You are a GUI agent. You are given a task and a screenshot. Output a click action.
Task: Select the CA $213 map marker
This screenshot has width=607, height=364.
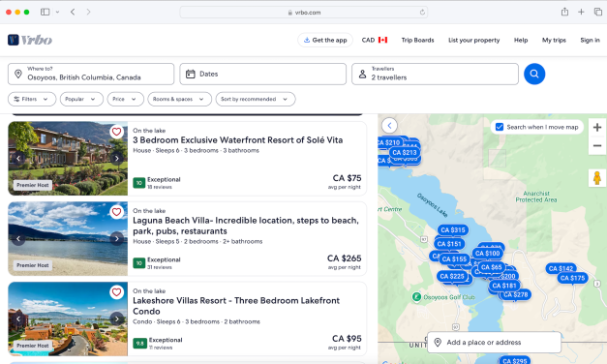tap(405, 153)
